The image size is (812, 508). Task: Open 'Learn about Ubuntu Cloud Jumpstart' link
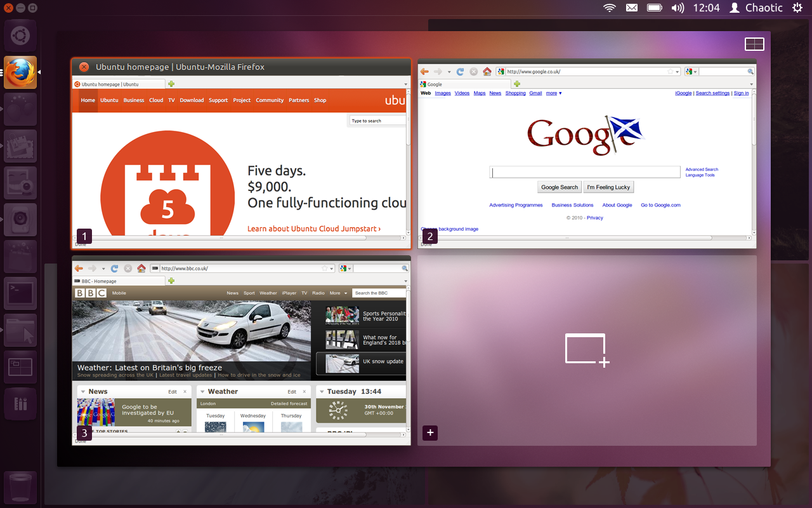[314, 229]
